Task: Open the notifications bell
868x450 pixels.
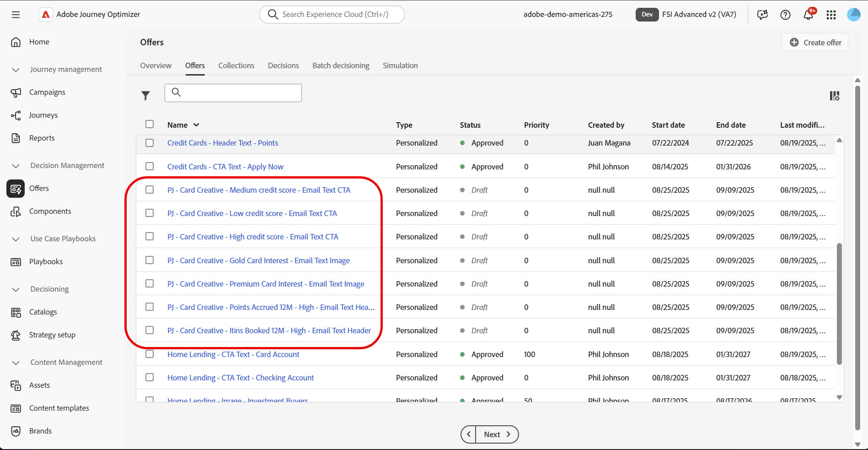Action: pos(809,15)
